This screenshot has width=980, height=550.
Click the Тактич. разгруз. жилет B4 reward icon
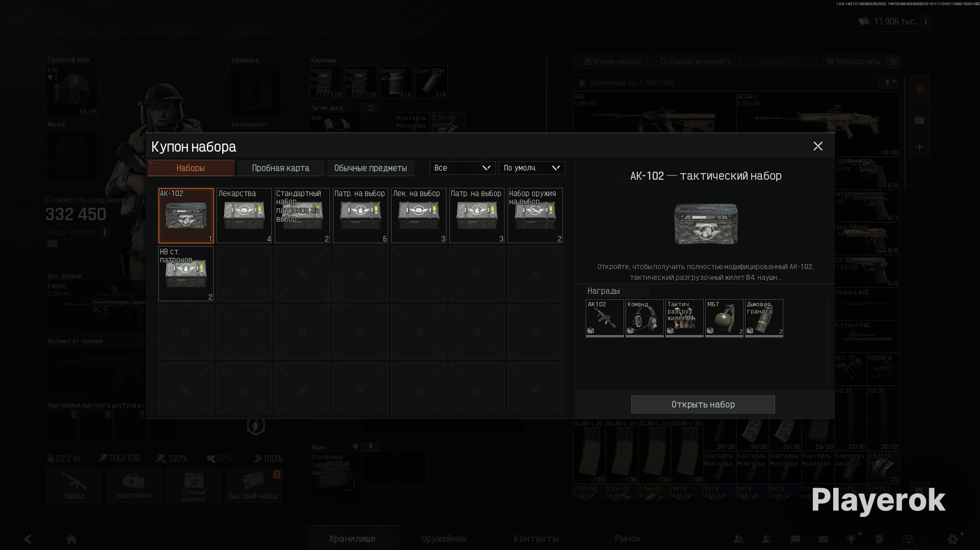click(x=685, y=318)
